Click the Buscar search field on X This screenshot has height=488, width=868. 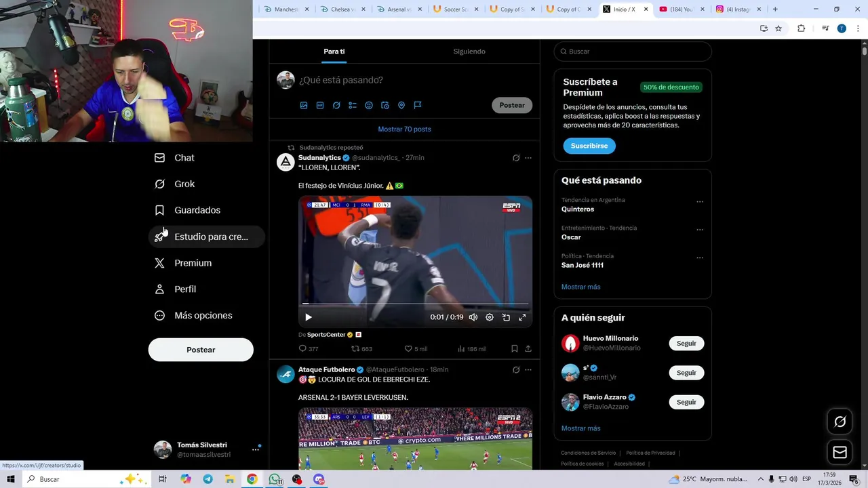coord(633,52)
